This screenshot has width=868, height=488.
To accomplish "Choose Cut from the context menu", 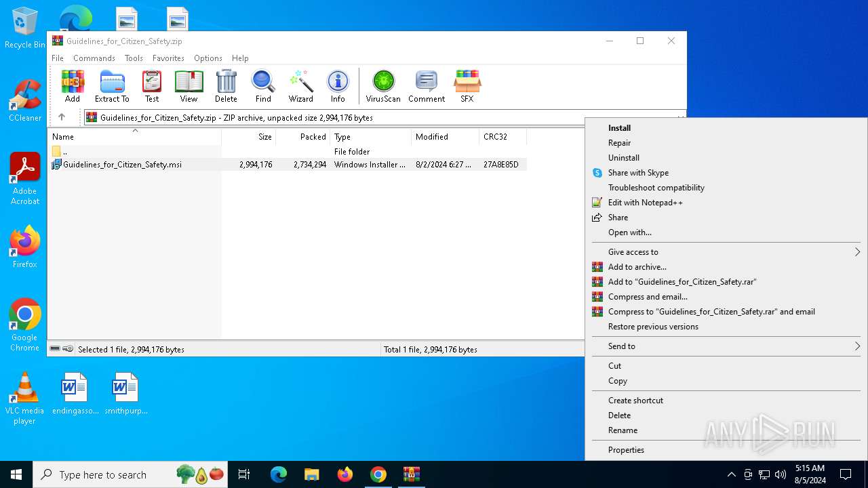I will point(726,366).
